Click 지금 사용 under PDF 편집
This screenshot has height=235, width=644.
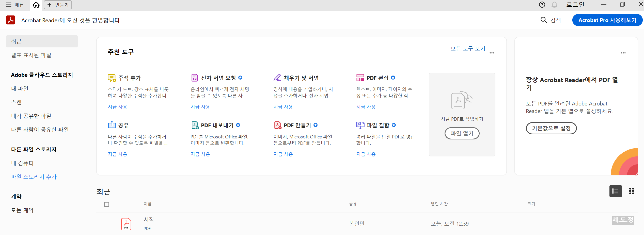click(366, 107)
